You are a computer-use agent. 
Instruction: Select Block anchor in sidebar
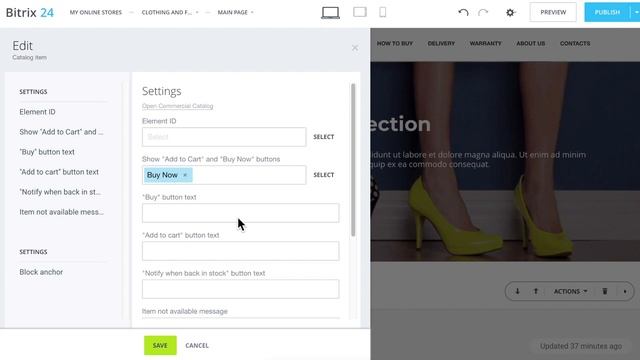41,272
